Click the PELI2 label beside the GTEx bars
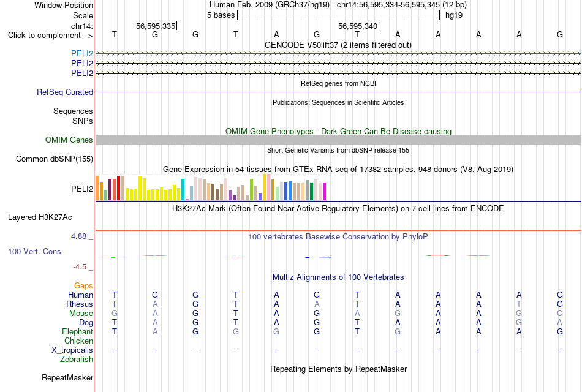Image resolution: width=582 pixels, height=392 pixels. (x=82, y=189)
